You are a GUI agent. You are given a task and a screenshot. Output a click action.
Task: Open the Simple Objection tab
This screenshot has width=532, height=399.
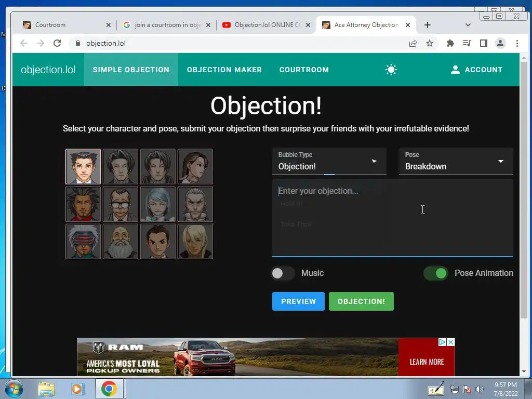[131, 70]
